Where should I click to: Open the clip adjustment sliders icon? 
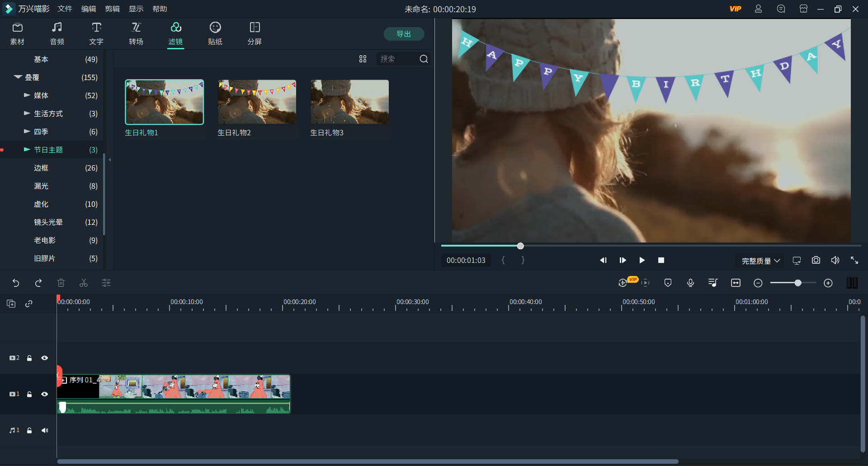click(106, 283)
